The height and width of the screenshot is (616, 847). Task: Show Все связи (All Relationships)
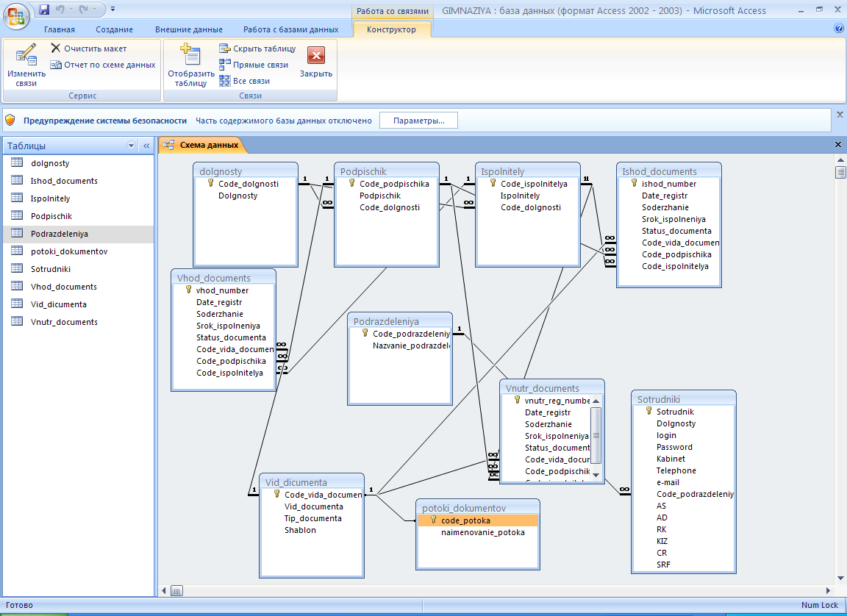[x=245, y=81]
